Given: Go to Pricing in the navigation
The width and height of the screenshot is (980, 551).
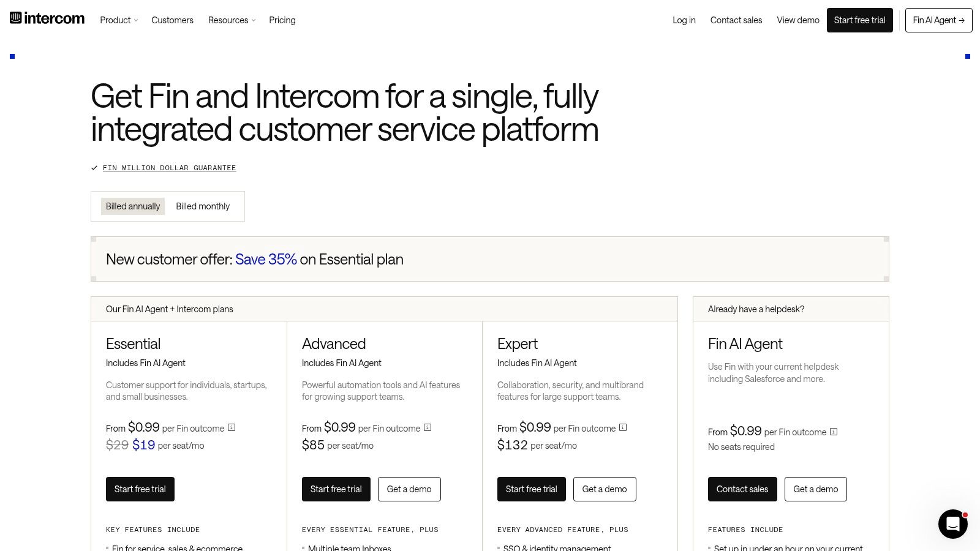Looking at the screenshot, I should pyautogui.click(x=282, y=20).
